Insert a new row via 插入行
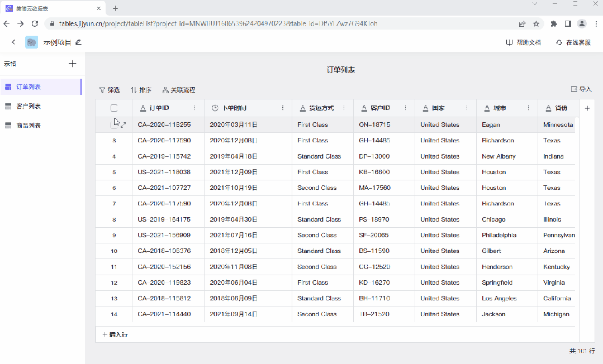 tap(115, 335)
